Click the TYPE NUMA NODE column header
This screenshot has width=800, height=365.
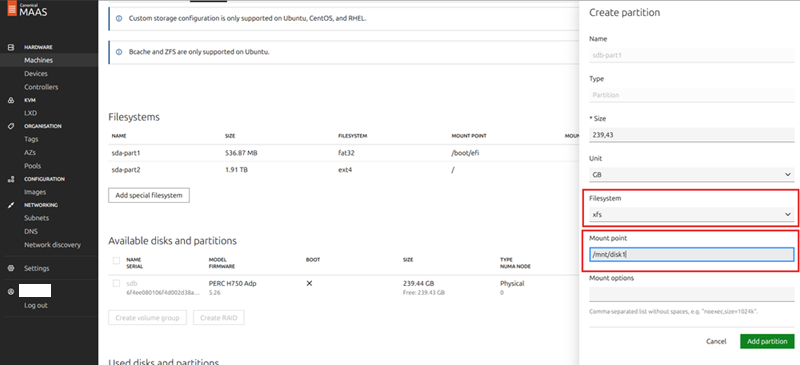point(515,263)
